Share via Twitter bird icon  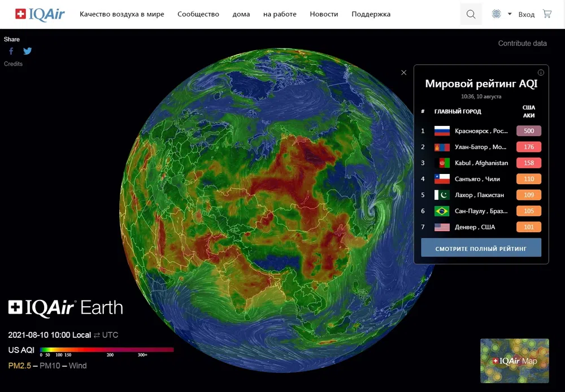[x=27, y=51]
